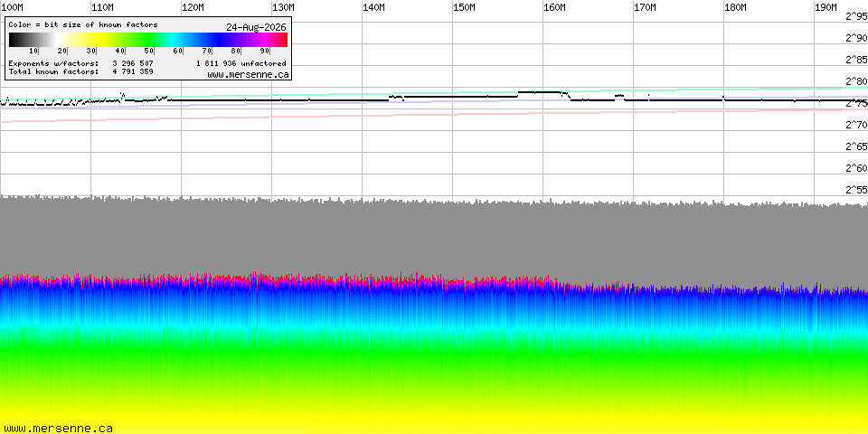Click the "40" tick on the color scale
868x434 pixels.
coord(120,51)
